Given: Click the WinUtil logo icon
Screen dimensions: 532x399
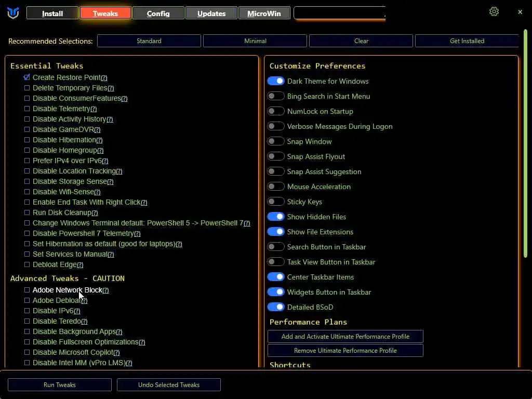Looking at the screenshot, I should pyautogui.click(x=13, y=13).
